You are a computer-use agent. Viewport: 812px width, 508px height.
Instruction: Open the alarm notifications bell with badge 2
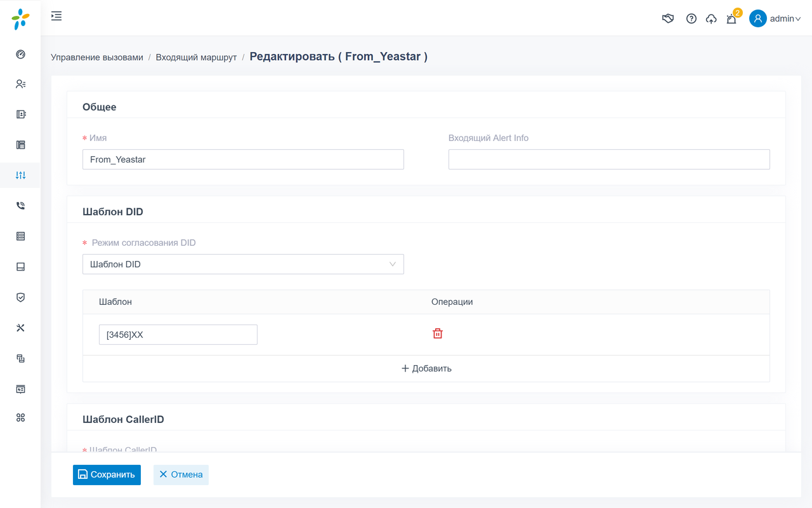(731, 19)
